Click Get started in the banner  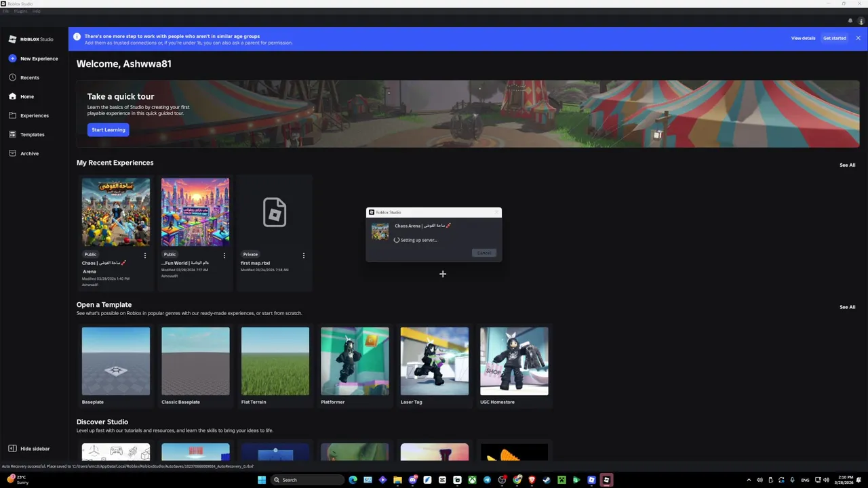pyautogui.click(x=835, y=38)
